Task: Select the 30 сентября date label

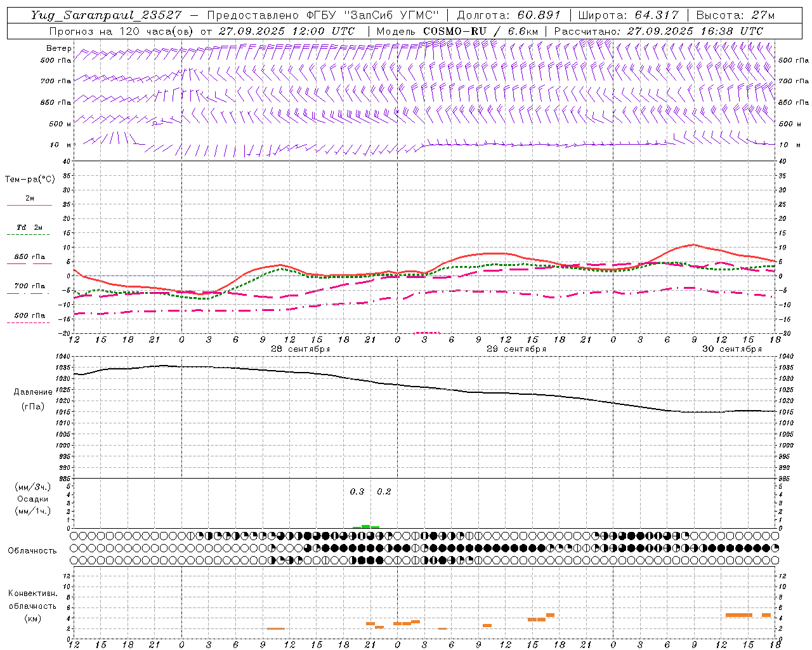Action: pyautogui.click(x=731, y=349)
